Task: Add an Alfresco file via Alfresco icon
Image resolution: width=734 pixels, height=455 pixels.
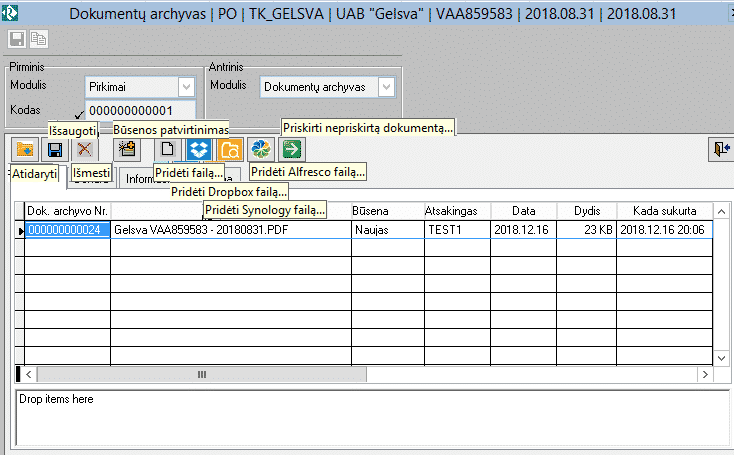Action: coord(261,149)
